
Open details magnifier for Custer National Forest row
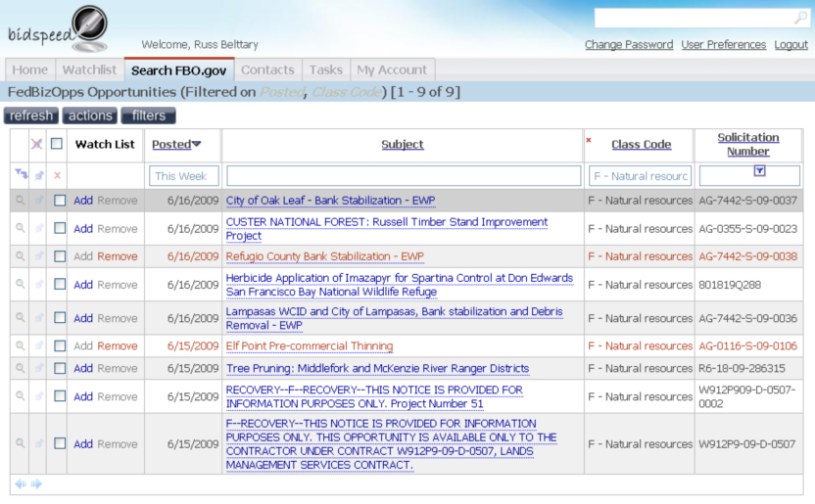(20, 228)
